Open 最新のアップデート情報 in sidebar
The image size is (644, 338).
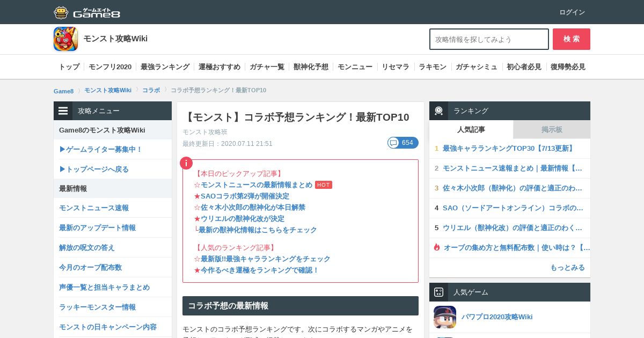tap(97, 227)
